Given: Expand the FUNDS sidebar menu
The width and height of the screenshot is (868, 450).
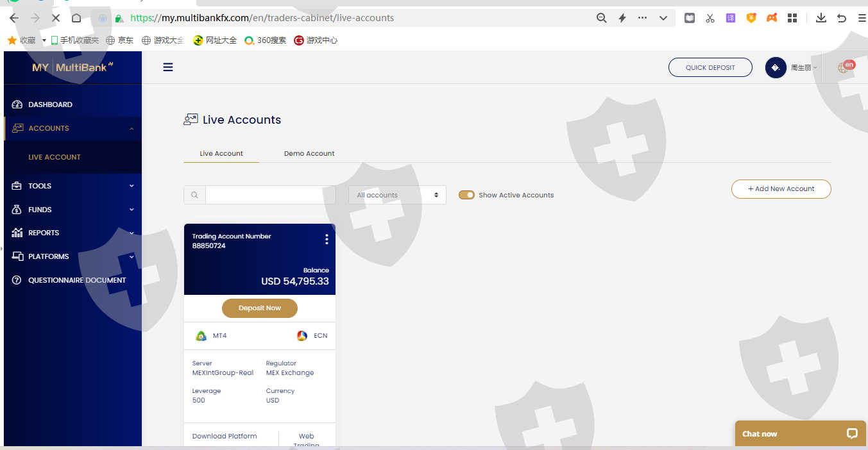Looking at the screenshot, I should pyautogui.click(x=72, y=210).
